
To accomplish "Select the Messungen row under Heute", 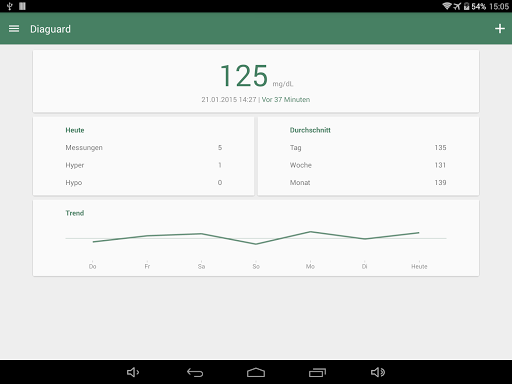I will pyautogui.click(x=144, y=148).
